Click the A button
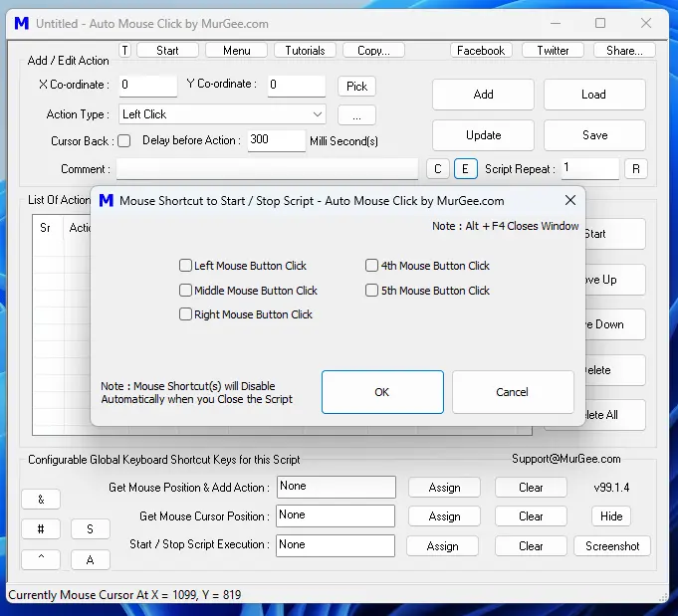The height and width of the screenshot is (616, 678). tap(90, 560)
